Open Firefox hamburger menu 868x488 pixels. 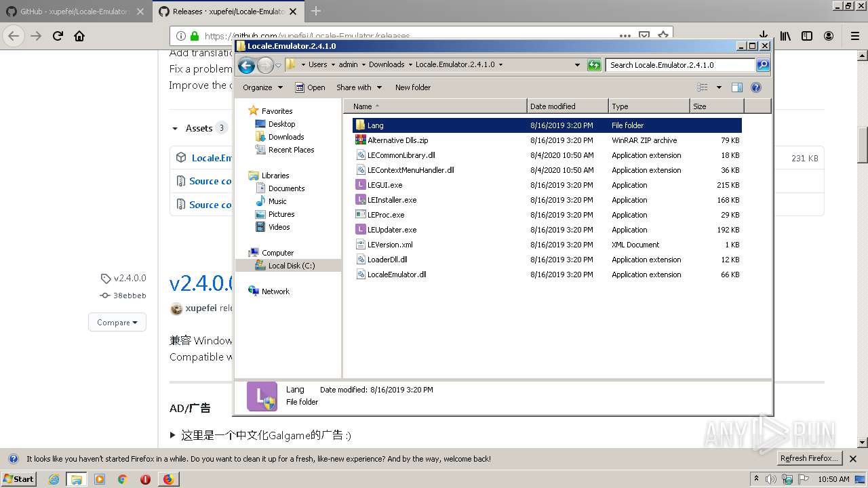click(x=854, y=36)
